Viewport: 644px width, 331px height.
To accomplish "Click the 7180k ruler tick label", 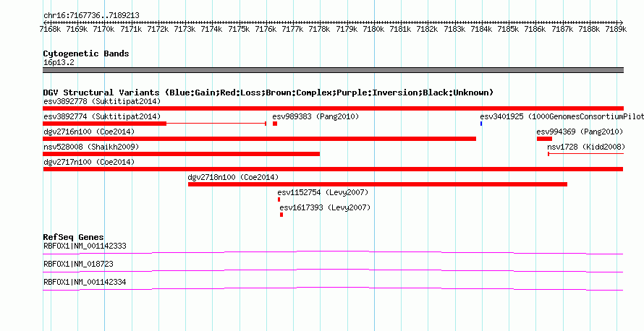I will coord(374,29).
